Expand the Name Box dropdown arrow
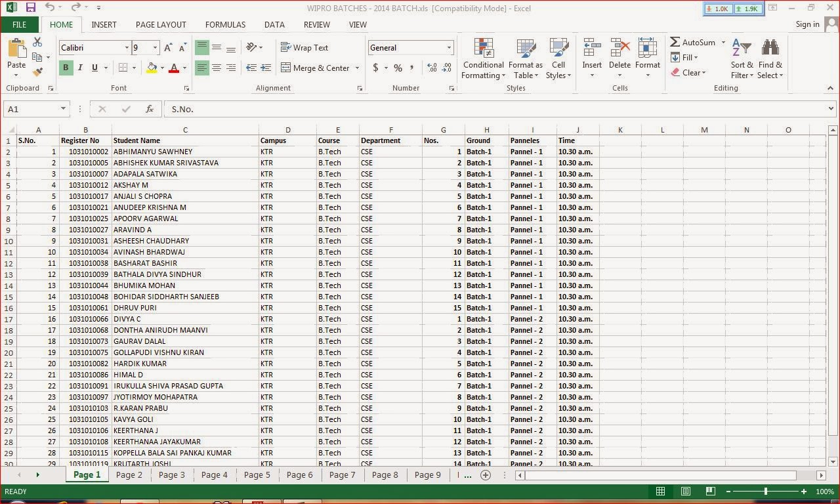 63,109
